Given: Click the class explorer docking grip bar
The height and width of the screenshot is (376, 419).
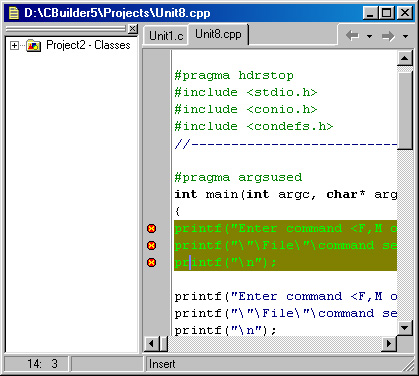Looking at the screenshot, I should pos(66,29).
